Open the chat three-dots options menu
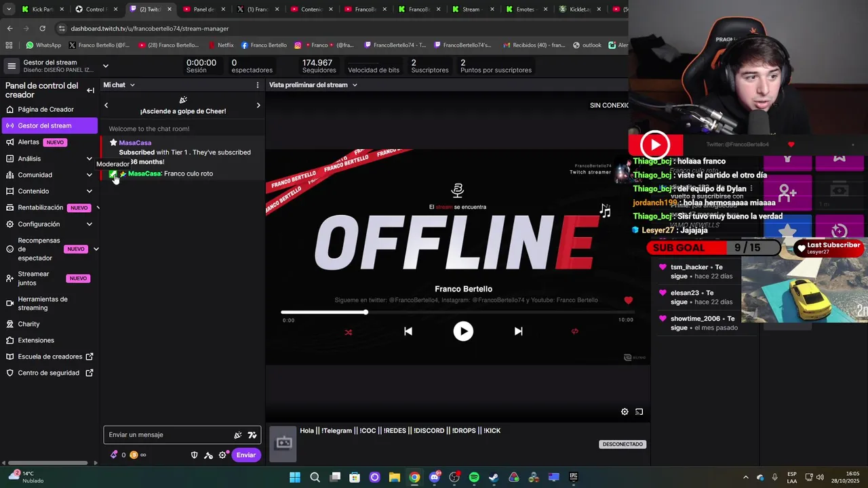The height and width of the screenshot is (488, 868). click(x=257, y=85)
